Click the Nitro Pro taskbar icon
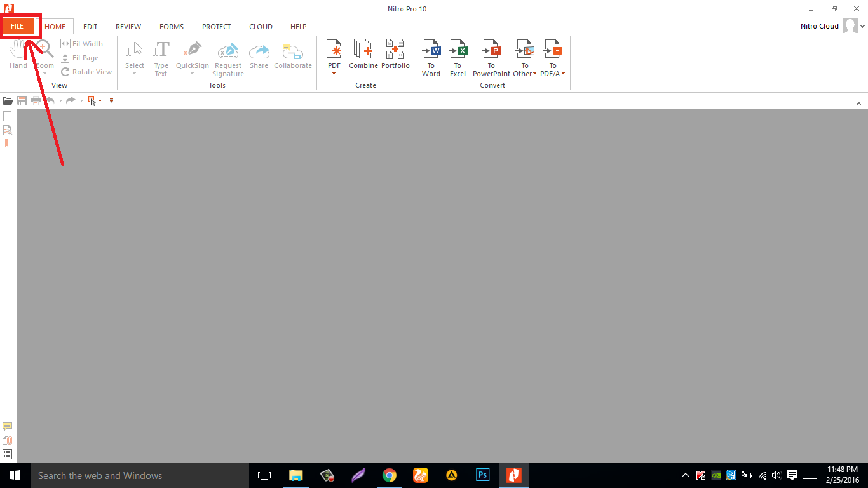Image resolution: width=868 pixels, height=488 pixels. coord(514,475)
